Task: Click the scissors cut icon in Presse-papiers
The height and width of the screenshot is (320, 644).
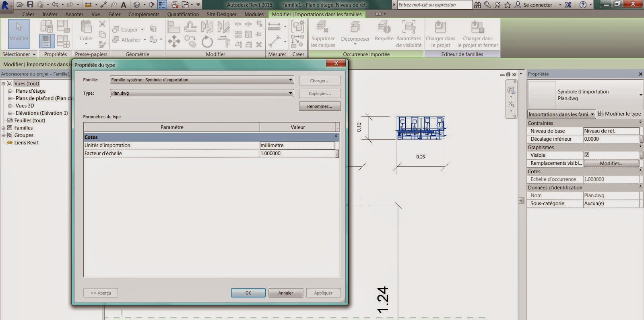Action: (x=102, y=24)
